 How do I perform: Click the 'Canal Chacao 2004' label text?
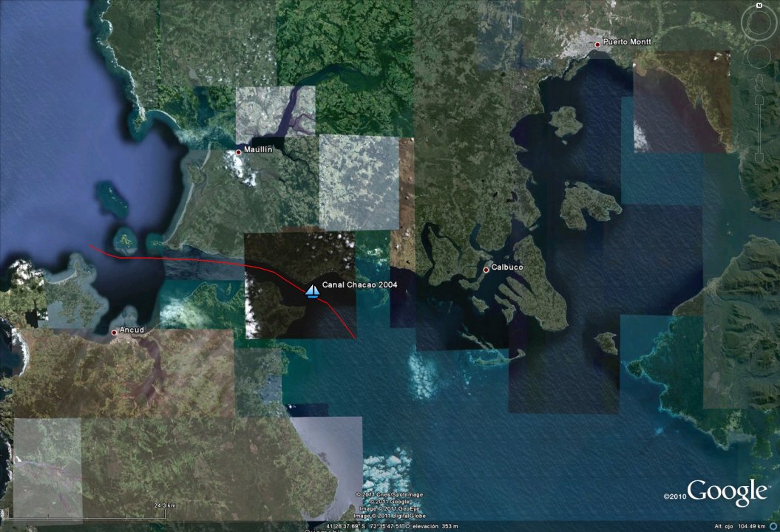[x=359, y=285]
